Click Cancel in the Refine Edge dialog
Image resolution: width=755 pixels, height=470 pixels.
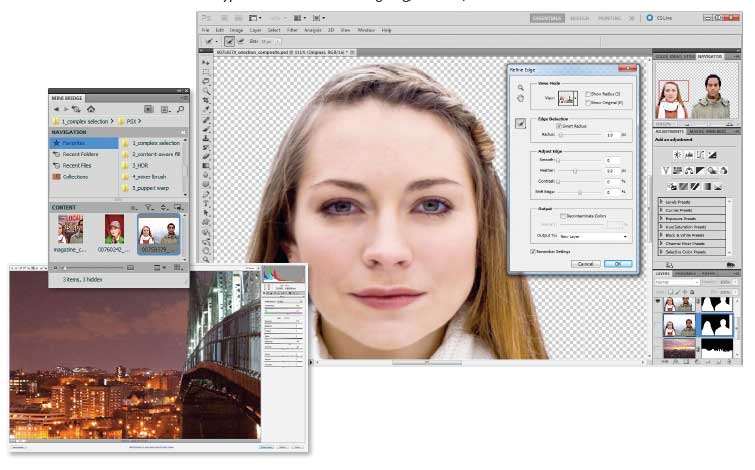(586, 263)
